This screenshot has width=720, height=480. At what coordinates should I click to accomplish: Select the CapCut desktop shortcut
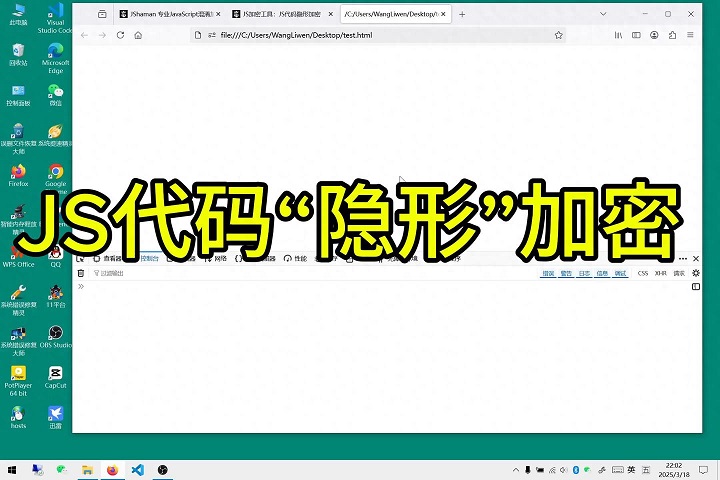pos(56,378)
